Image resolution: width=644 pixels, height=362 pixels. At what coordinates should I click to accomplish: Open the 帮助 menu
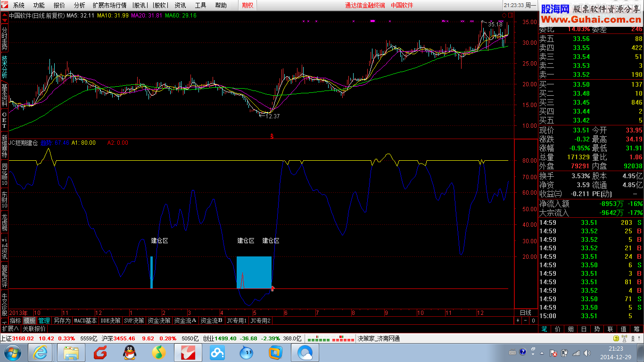[221, 5]
